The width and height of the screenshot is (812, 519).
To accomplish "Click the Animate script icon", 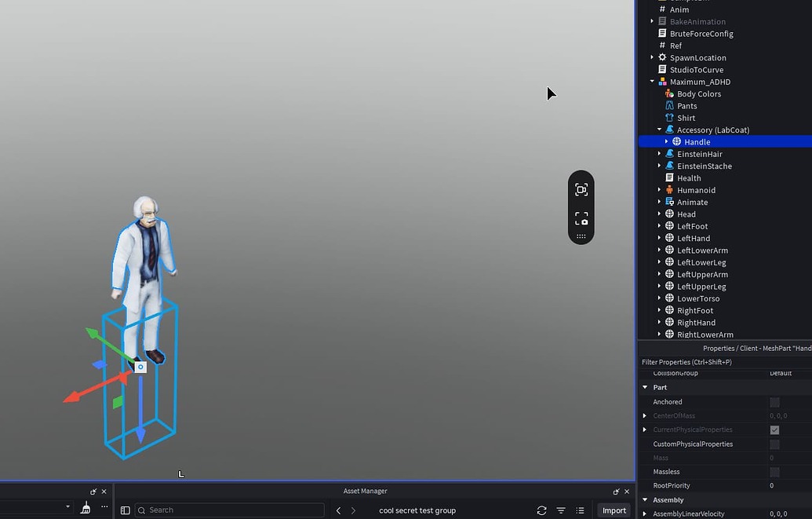I will (669, 202).
